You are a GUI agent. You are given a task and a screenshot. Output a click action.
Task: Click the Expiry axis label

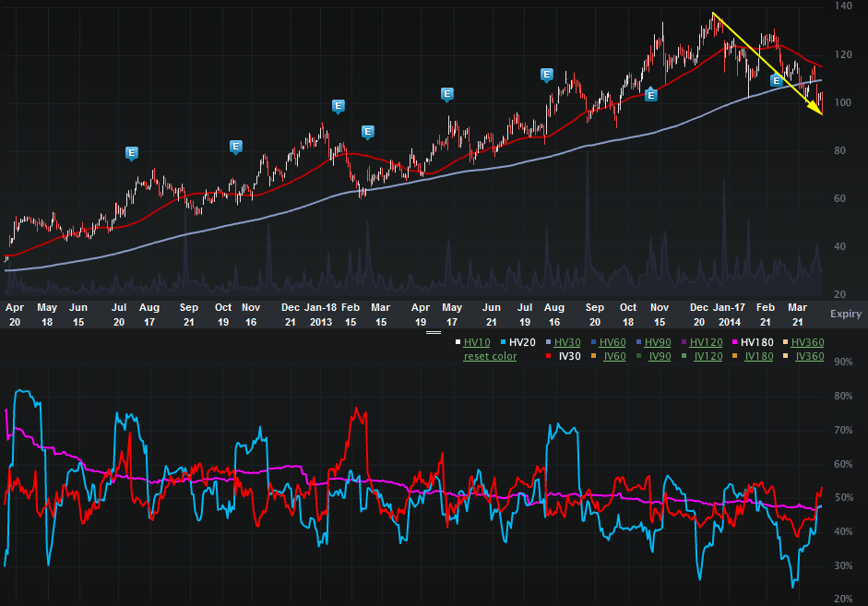point(846,314)
